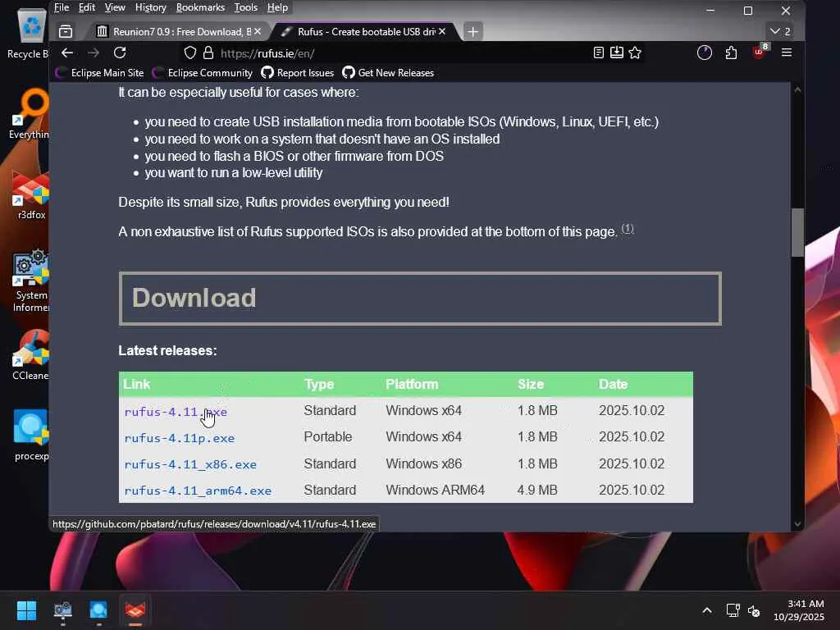
Task: Open the Recycle Bin desktop icon
Action: click(x=30, y=33)
